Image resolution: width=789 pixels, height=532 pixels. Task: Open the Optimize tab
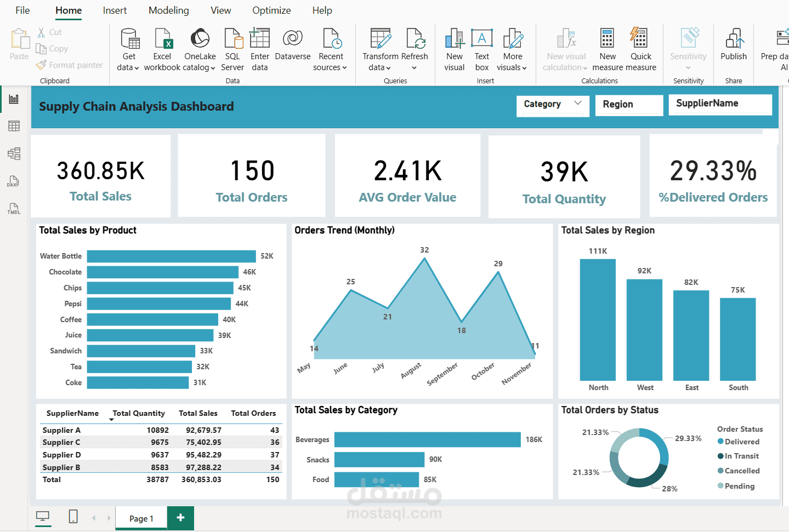pyautogui.click(x=271, y=10)
